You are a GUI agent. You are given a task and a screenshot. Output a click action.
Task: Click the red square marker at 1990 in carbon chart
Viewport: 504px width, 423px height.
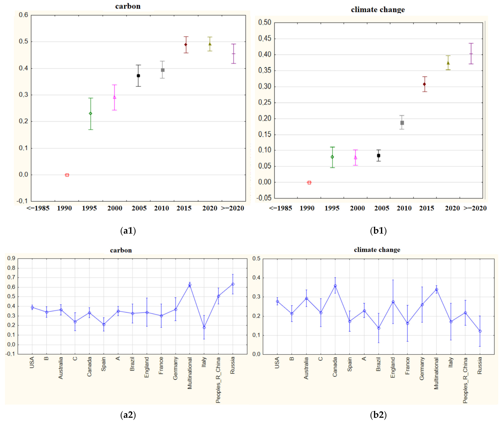67,175
